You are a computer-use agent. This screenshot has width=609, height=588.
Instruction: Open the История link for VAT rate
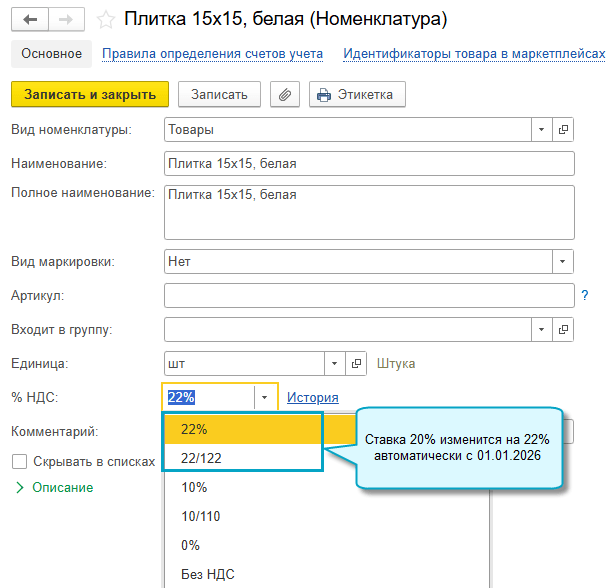(x=312, y=397)
